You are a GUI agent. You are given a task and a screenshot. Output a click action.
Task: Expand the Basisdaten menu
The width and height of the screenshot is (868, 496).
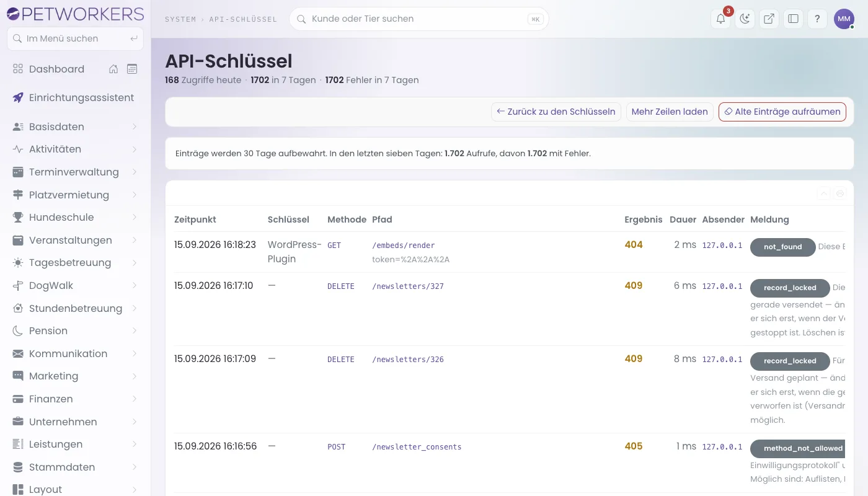(75, 126)
